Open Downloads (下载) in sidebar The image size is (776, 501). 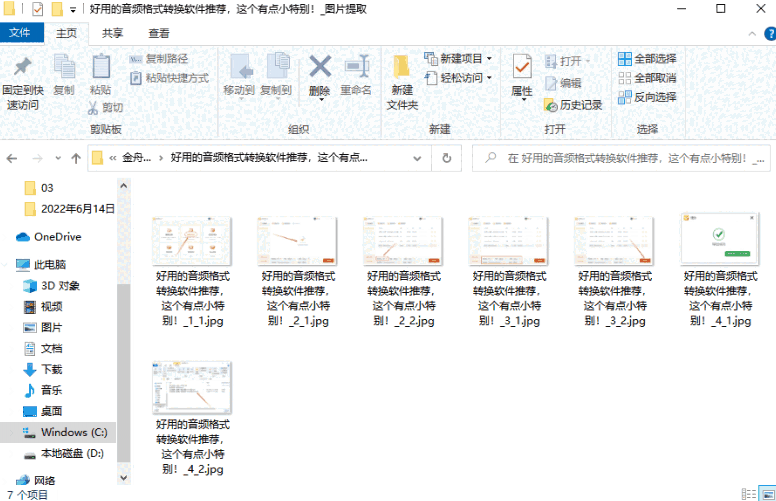(43, 369)
